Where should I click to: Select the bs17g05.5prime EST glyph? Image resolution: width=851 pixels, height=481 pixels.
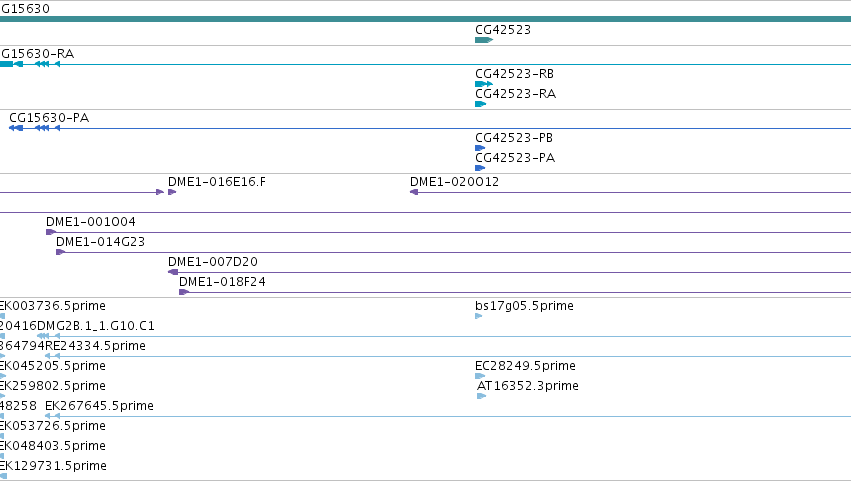(479, 317)
